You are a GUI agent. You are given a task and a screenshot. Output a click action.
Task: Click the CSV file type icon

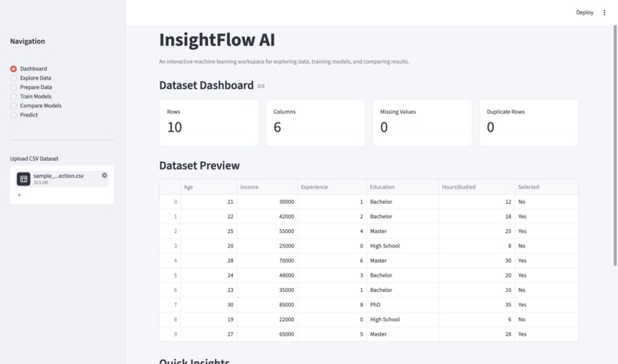pyautogui.click(x=23, y=179)
